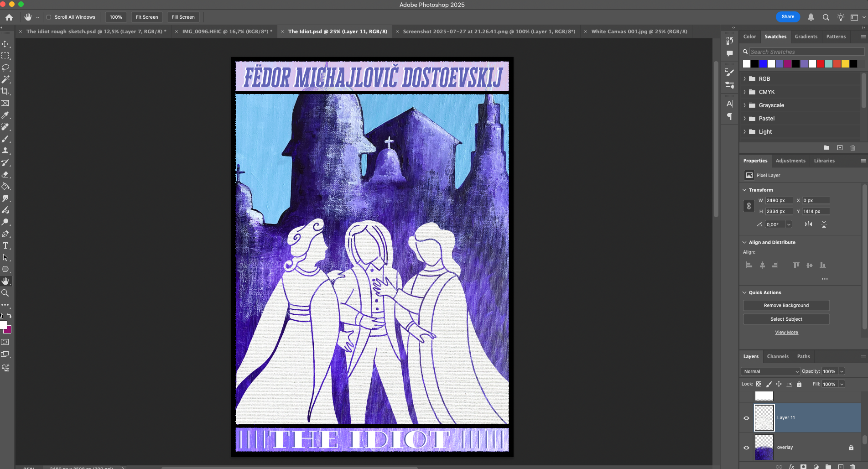The height and width of the screenshot is (469, 868).
Task: Switch to the Channels tab
Action: (x=778, y=356)
